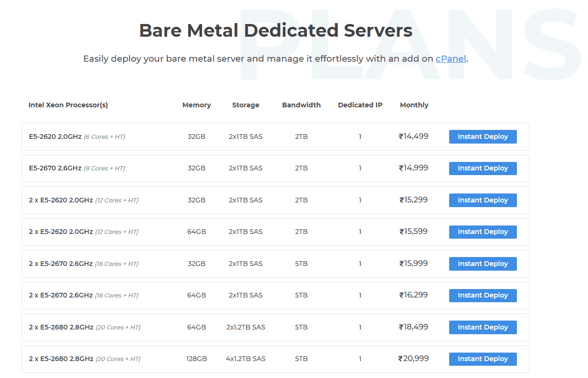The width and height of the screenshot is (588, 378).
Task: Click the 128GB memory value
Action: point(197,359)
